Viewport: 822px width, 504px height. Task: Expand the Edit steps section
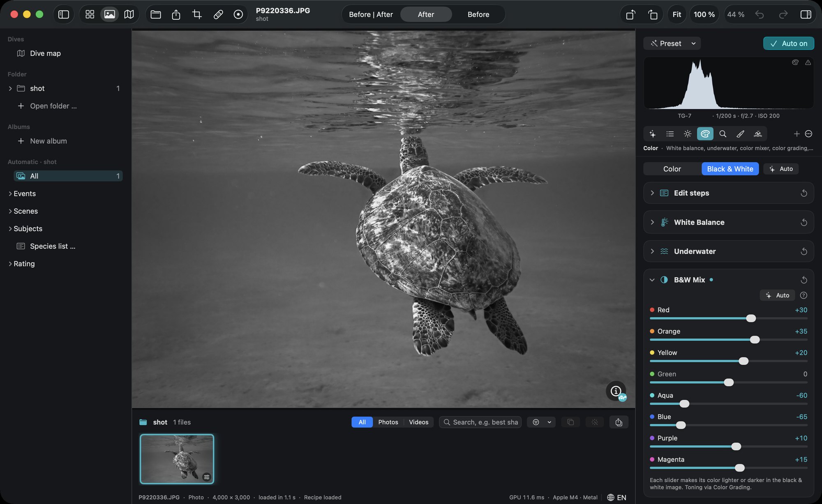tap(652, 193)
